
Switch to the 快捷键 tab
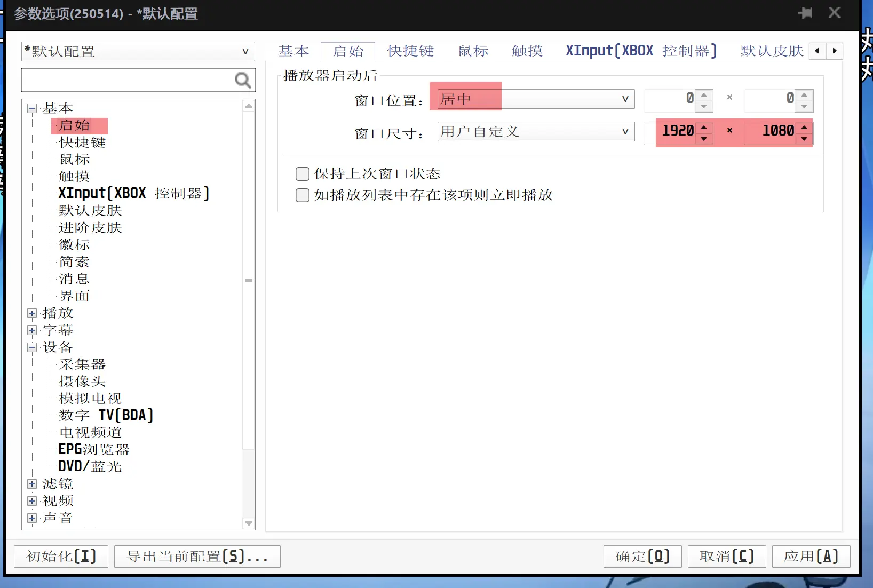click(x=410, y=51)
